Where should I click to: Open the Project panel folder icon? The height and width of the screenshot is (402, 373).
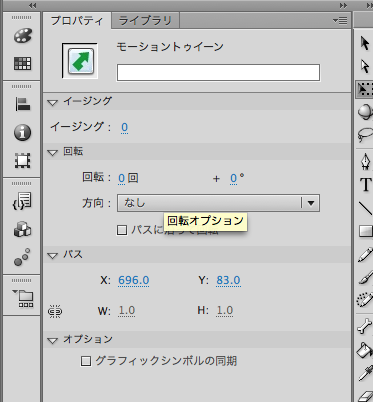23,298
